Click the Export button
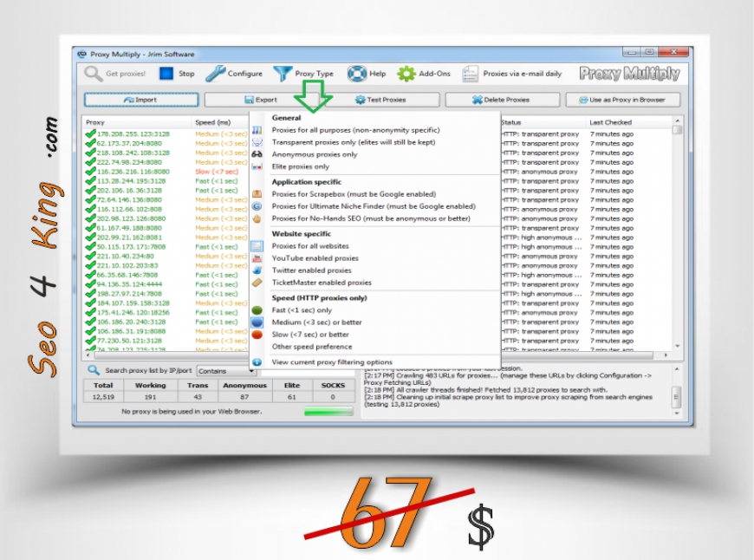The width and height of the screenshot is (754, 560). tap(261, 100)
